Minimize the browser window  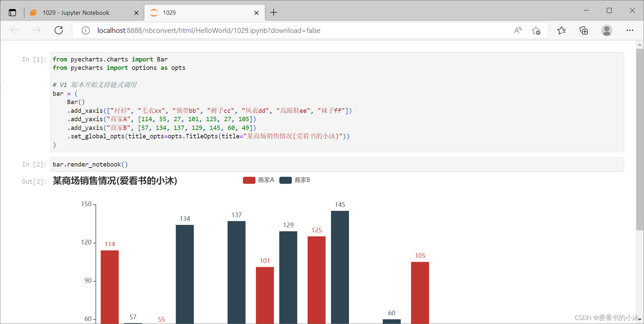click(x=586, y=10)
